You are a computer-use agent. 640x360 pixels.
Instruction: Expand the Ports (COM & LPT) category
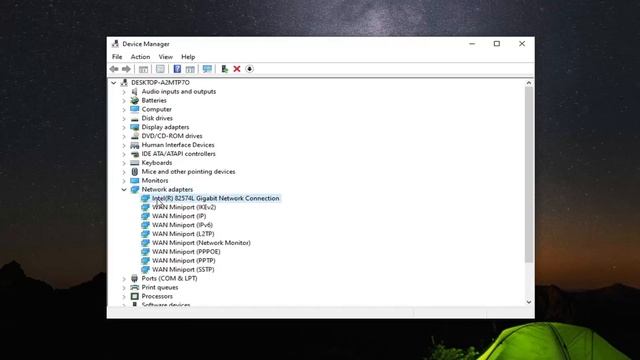pos(124,279)
